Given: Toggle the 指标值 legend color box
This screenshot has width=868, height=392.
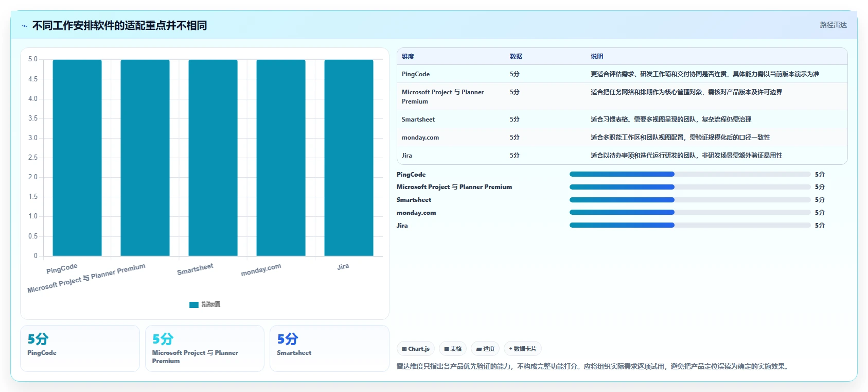Looking at the screenshot, I should [x=194, y=304].
